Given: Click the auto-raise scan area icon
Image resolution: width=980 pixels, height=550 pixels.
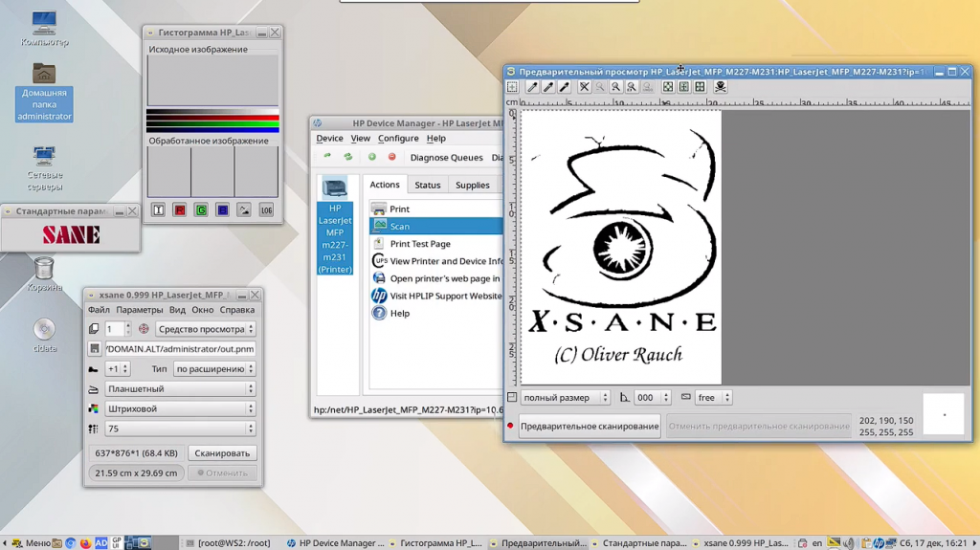Looking at the screenshot, I should click(x=684, y=87).
